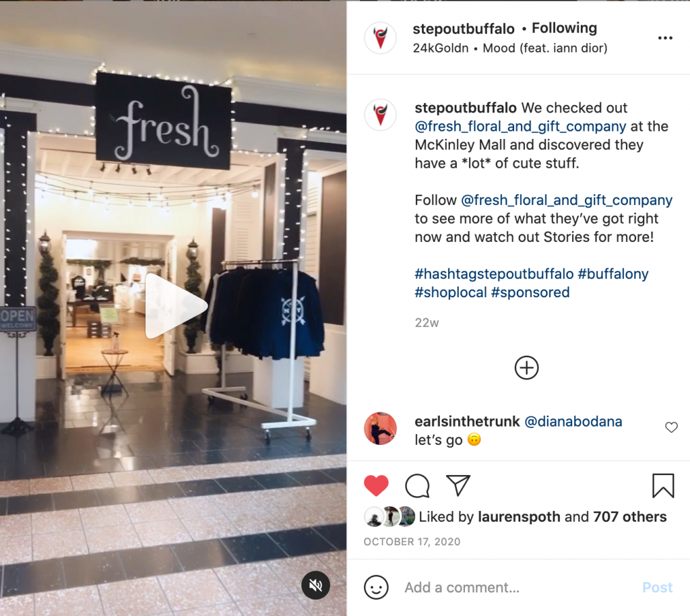The height and width of the screenshot is (616, 690).
Task: Open the three-dot more options menu
Action: click(x=665, y=38)
